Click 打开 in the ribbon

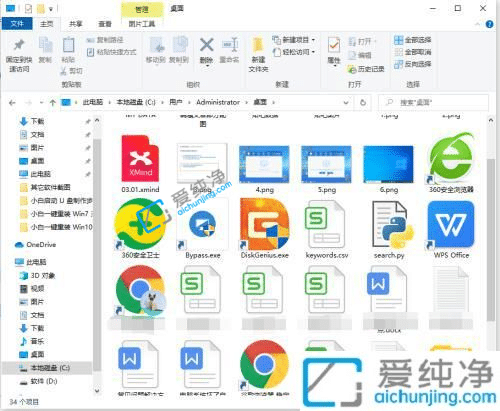(362, 41)
